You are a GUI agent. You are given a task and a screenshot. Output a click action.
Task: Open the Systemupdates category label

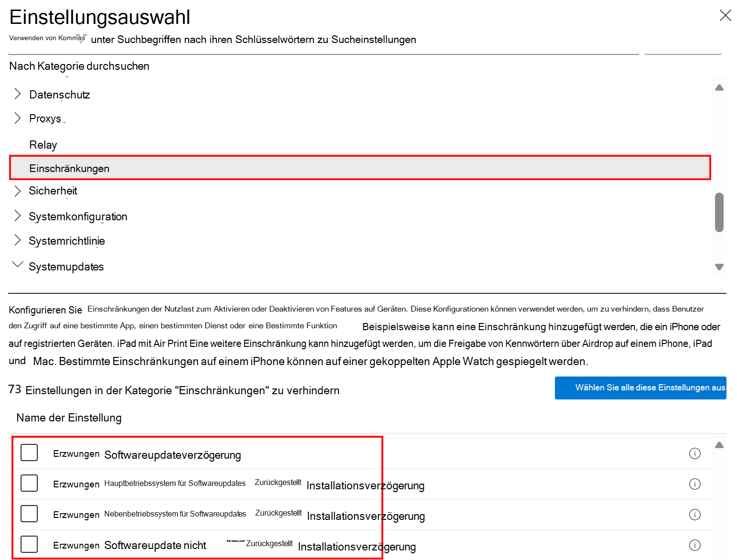coord(66,267)
